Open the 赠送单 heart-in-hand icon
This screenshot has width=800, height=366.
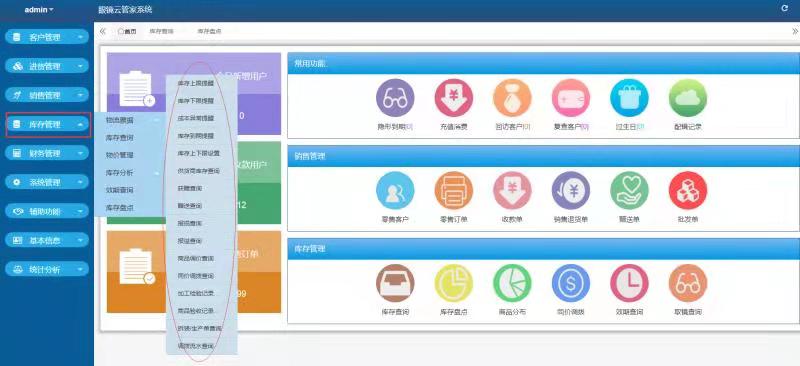tap(629, 190)
